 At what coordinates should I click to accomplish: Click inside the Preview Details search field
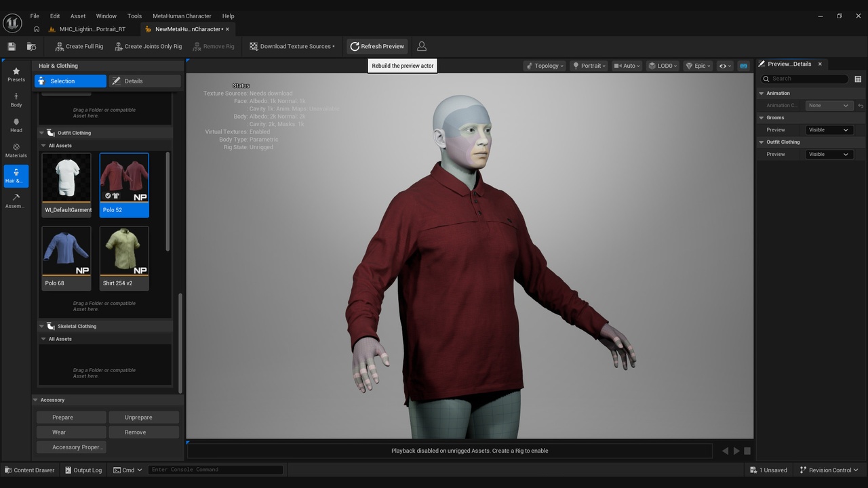(x=805, y=79)
